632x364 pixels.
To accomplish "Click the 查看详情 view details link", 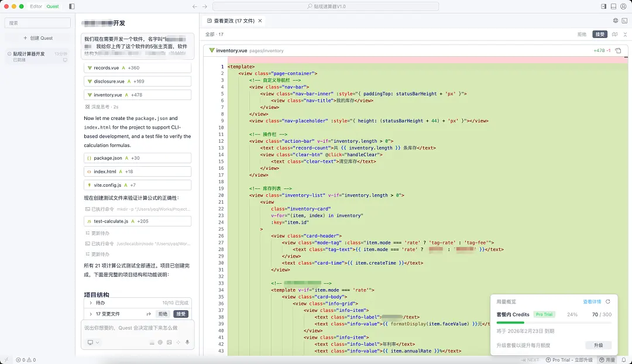I will (x=592, y=302).
